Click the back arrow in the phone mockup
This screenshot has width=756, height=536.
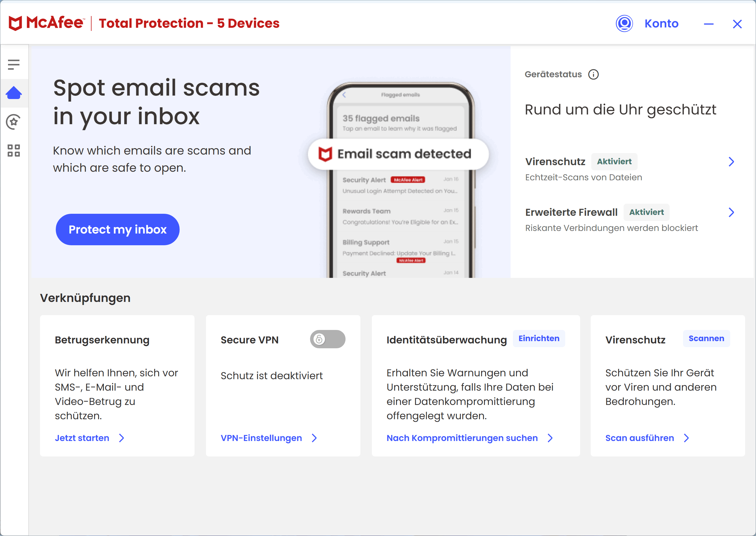point(344,95)
